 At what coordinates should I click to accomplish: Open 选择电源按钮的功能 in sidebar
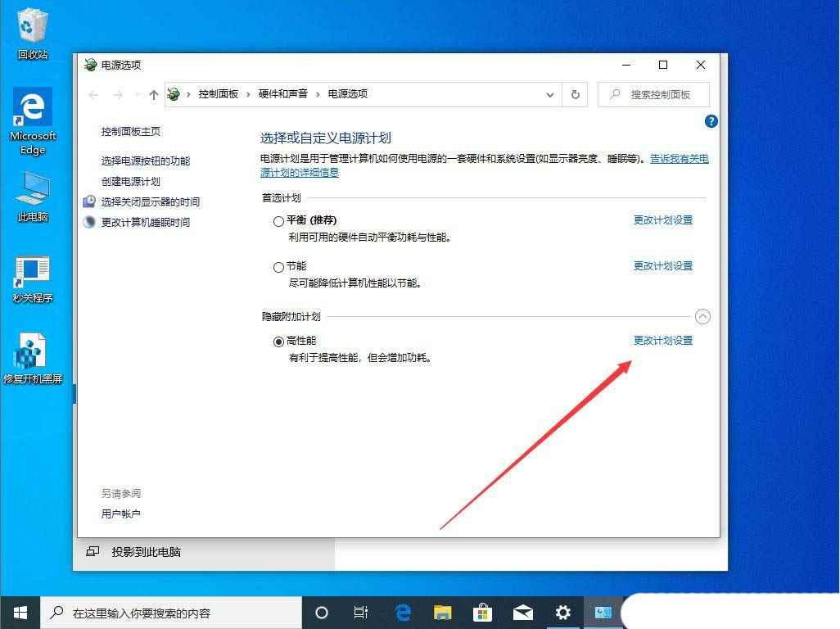(145, 161)
